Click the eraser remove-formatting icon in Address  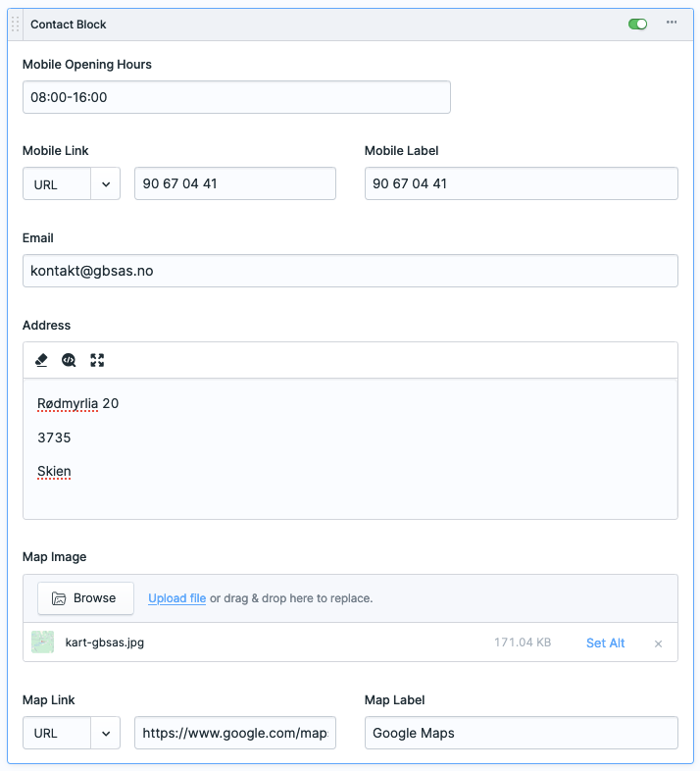point(41,360)
